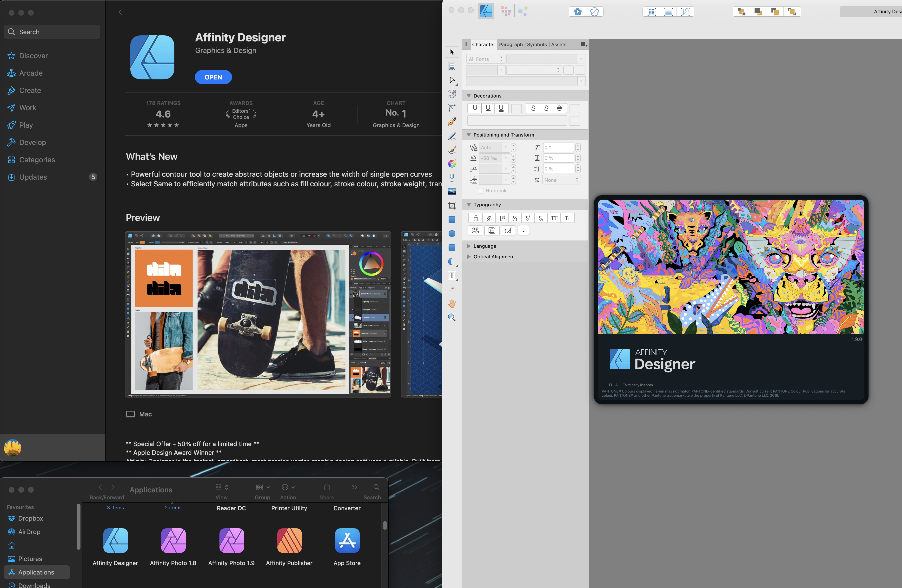Click the underline colour well

516,108
